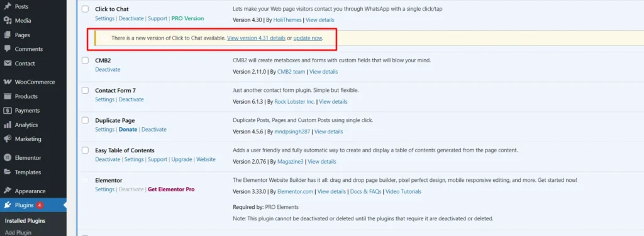Image resolution: width=644 pixels, height=236 pixels.
Task: Open Easy Table of Contents Website link
Action: (206, 159)
